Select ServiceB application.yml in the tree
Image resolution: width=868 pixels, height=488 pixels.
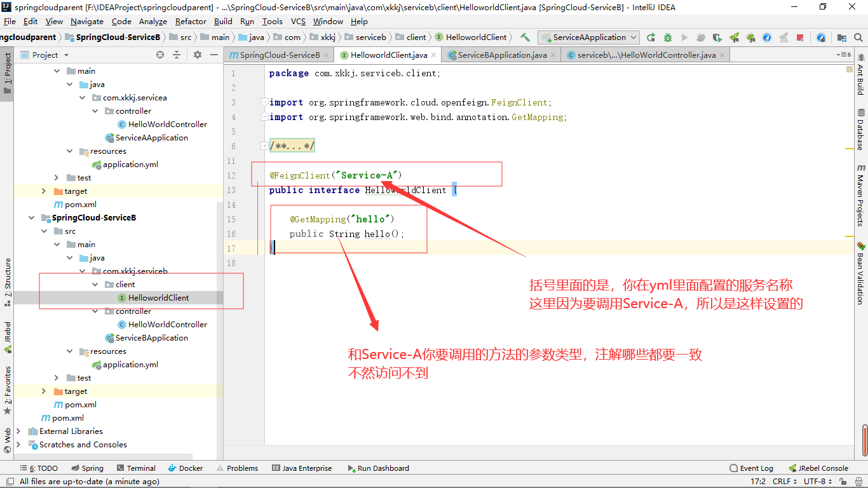pos(125,365)
